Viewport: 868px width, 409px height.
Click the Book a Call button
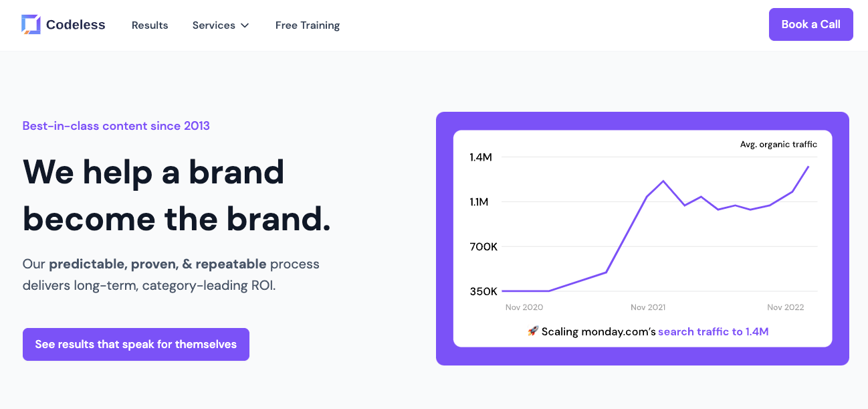click(x=811, y=24)
